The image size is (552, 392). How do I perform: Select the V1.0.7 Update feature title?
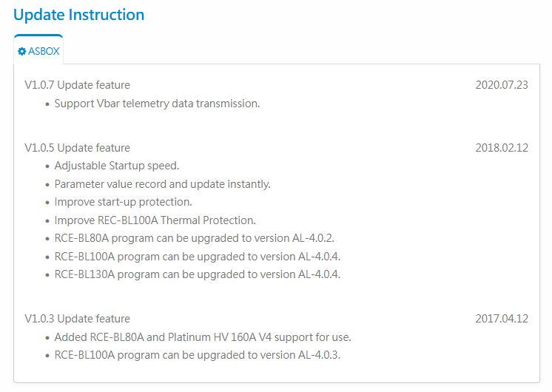point(77,85)
